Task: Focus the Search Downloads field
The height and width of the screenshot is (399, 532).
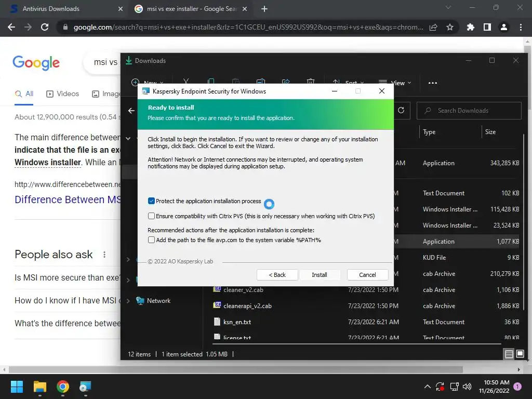Action: (x=469, y=111)
